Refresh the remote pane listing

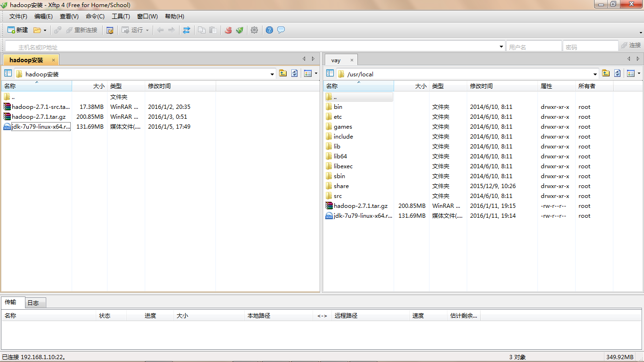[618, 73]
